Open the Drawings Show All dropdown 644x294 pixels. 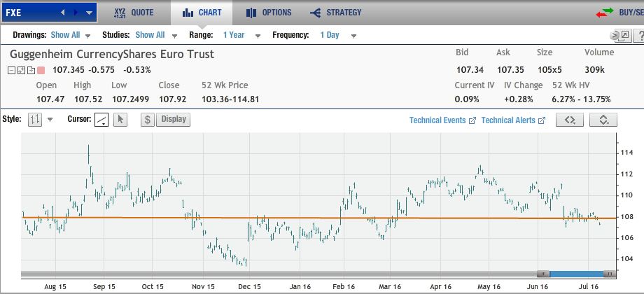[x=70, y=35]
